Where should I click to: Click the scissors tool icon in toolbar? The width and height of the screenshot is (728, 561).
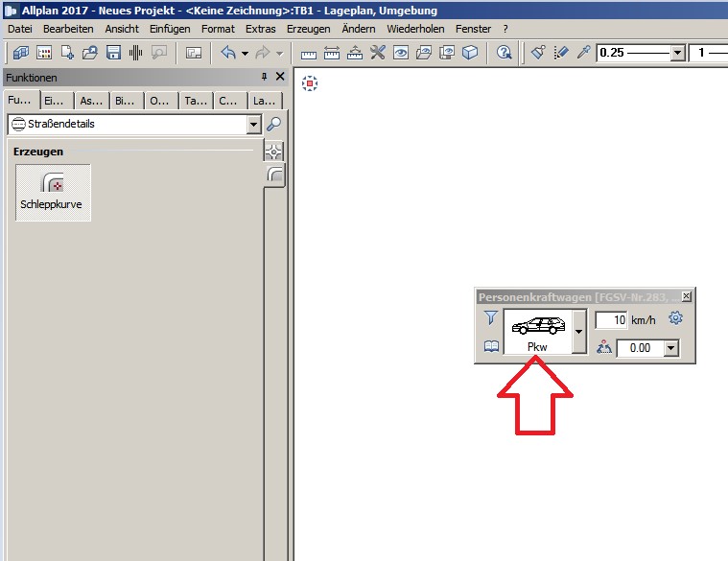[x=378, y=53]
